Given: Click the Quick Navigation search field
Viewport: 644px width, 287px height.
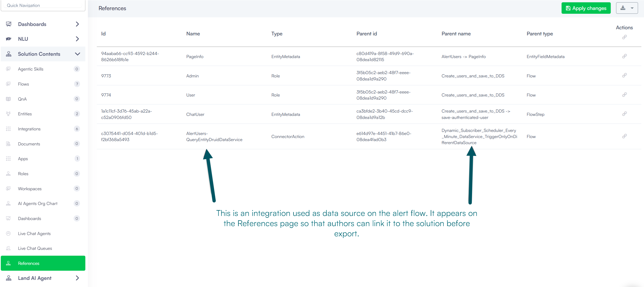Looking at the screenshot, I should tap(43, 5).
